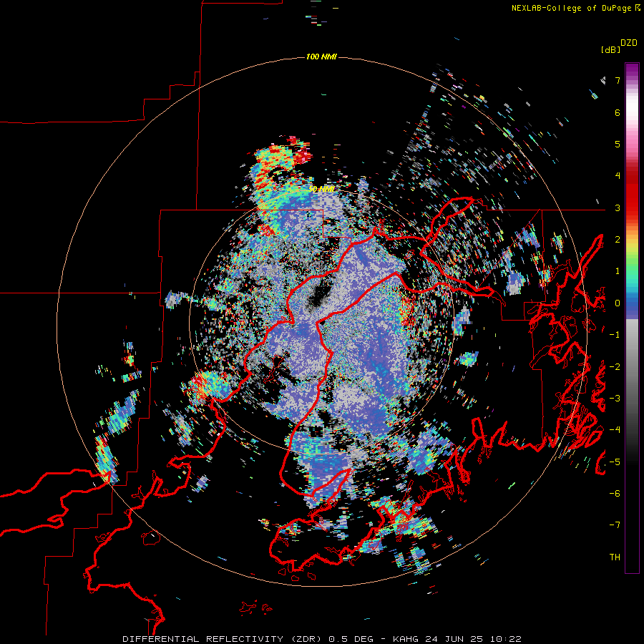Click the -4 value on the color scale

click(x=615, y=430)
